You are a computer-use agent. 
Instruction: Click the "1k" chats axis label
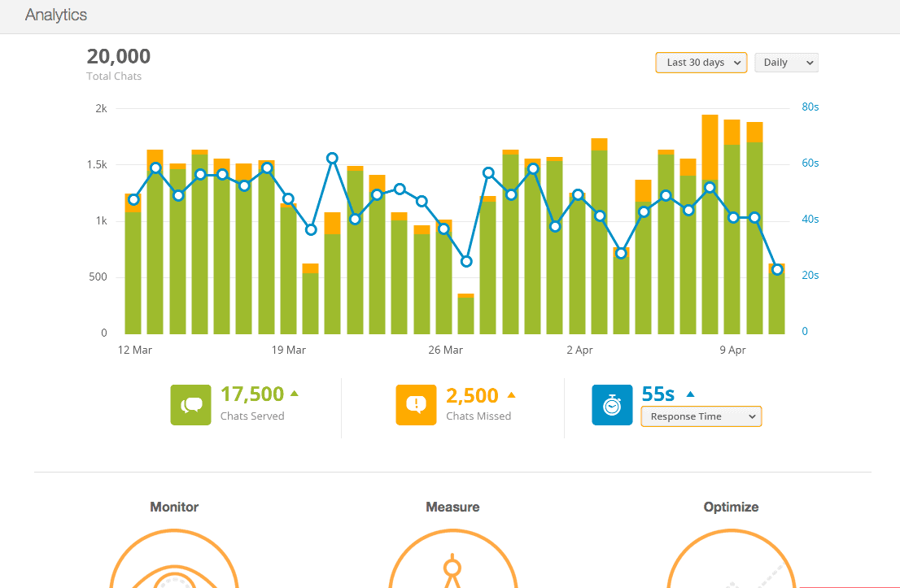click(x=101, y=221)
